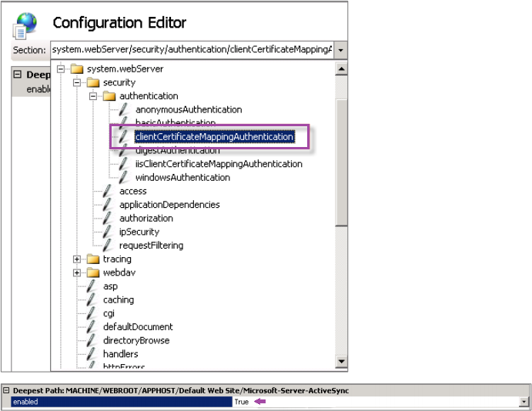532x411 pixels.
Task: Open the Section path dropdown arrow
Action: point(340,50)
